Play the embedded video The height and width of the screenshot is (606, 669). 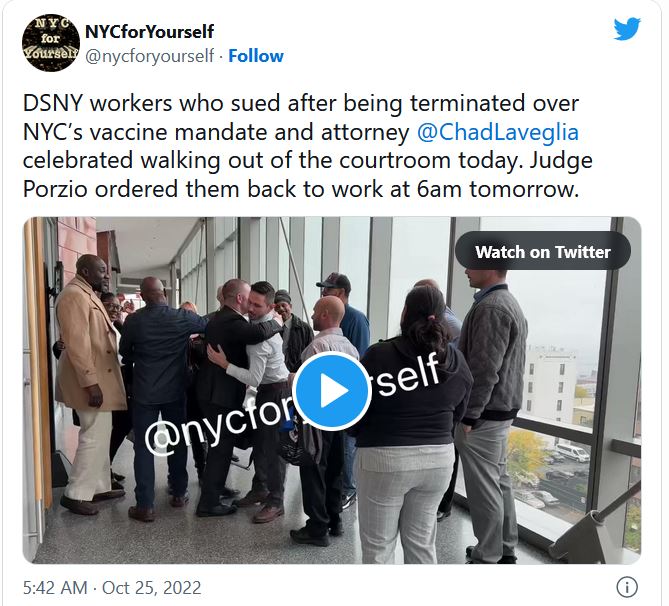332,391
